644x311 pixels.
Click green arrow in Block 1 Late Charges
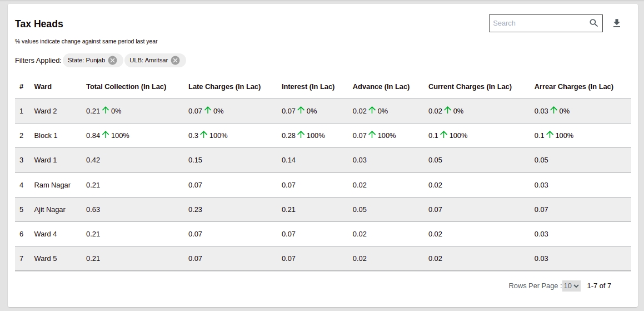(204, 135)
